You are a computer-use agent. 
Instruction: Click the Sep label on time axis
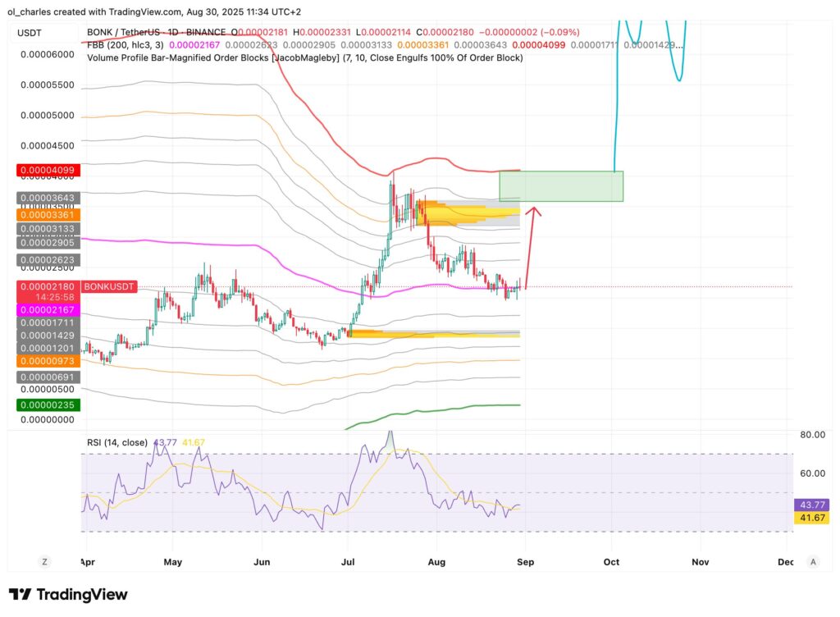tap(525, 562)
